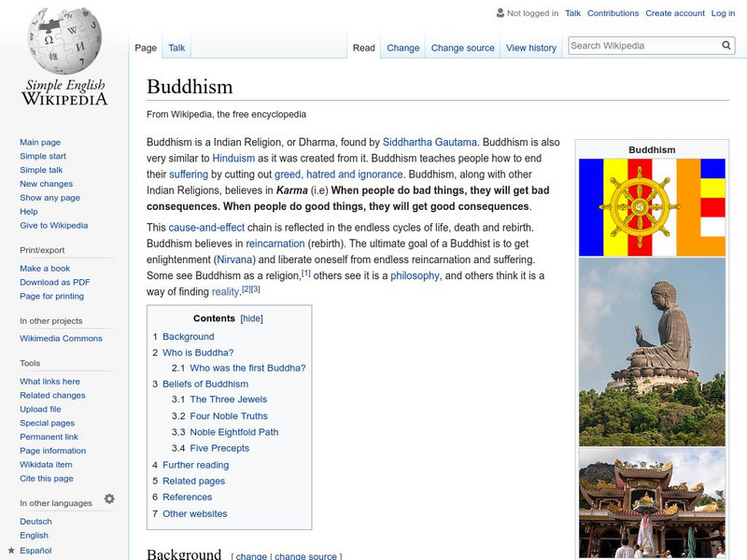This screenshot has height=560, width=747.
Task: Open the Change tab to edit
Action: click(x=402, y=47)
